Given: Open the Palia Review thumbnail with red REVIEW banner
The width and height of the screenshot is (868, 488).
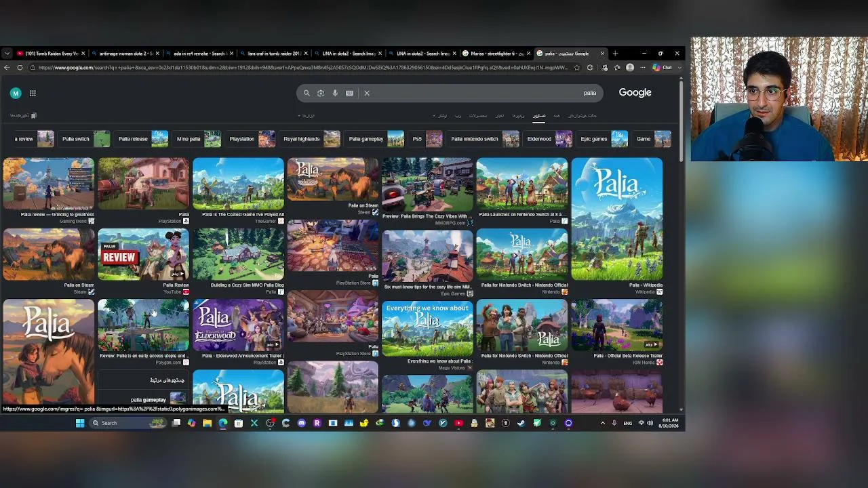Looking at the screenshot, I should pos(143,254).
